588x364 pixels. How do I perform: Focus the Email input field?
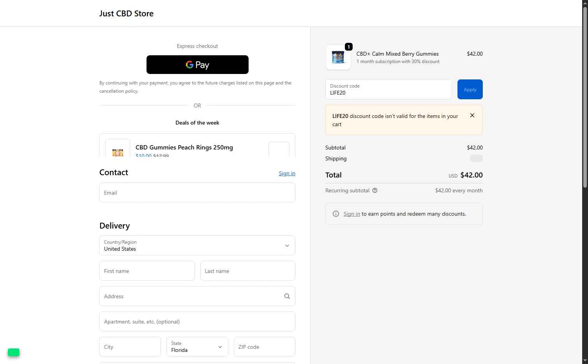pyautogui.click(x=197, y=193)
